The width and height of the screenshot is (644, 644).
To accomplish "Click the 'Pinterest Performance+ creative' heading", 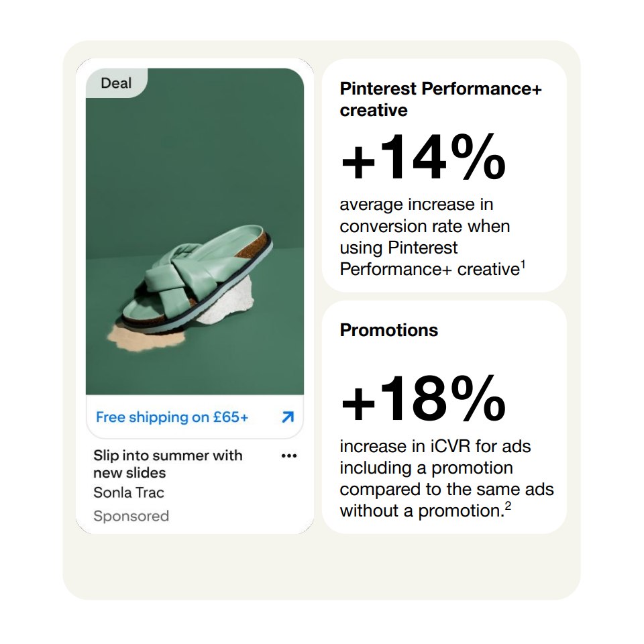I will [x=441, y=99].
